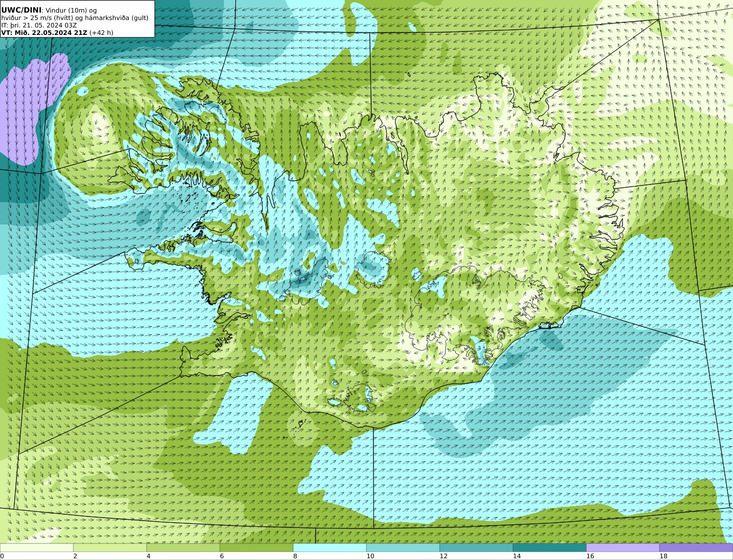733x560 pixels.
Task: Click the 12–14 m/s teal legend swatch
Action: [x=476, y=548]
